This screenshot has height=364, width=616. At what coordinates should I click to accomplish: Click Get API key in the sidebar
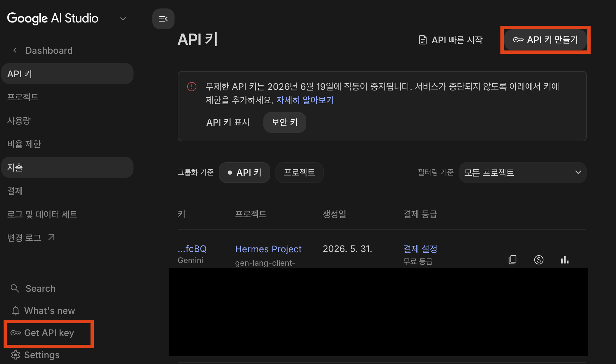[49, 333]
